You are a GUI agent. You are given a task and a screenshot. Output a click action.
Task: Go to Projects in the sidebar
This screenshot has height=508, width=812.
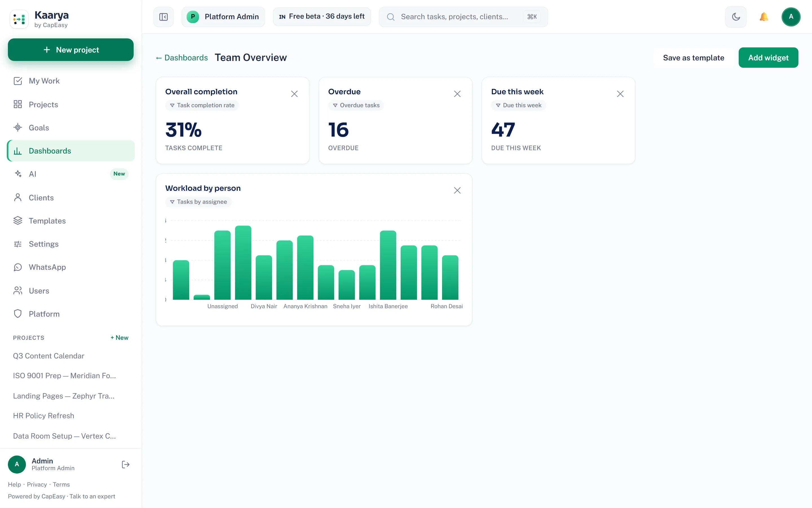[71, 104]
